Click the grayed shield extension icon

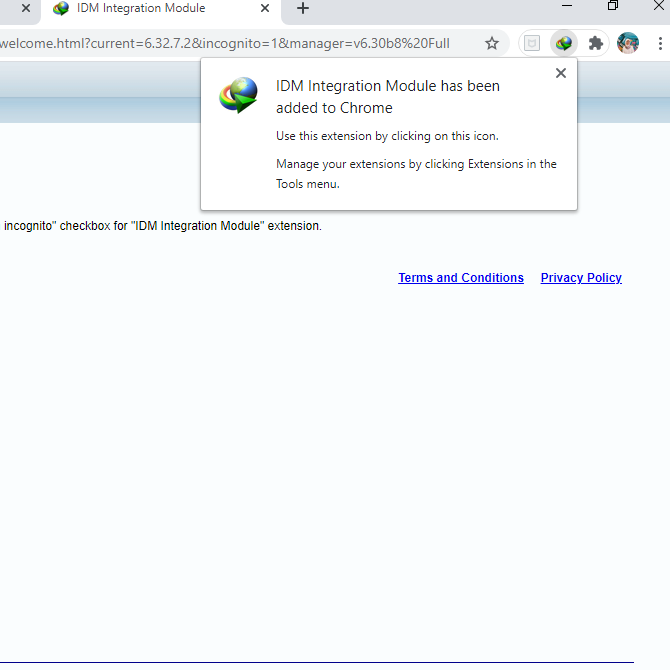(x=533, y=43)
